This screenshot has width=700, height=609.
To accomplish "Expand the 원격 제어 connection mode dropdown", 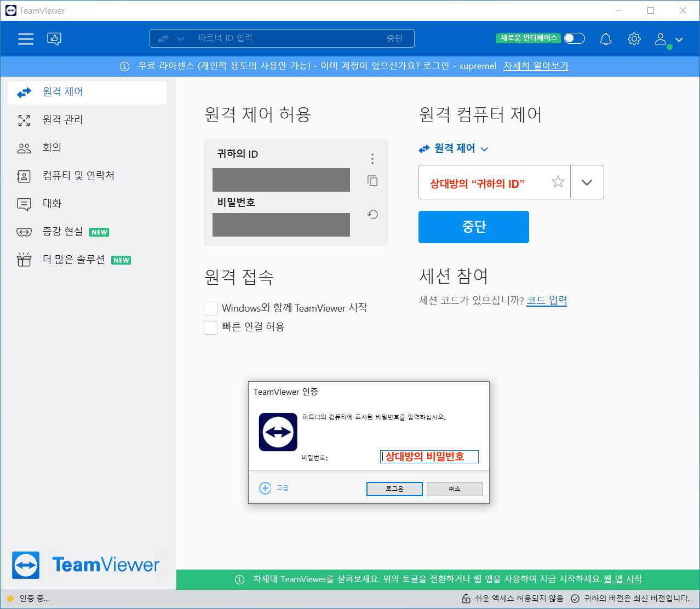I will (484, 148).
